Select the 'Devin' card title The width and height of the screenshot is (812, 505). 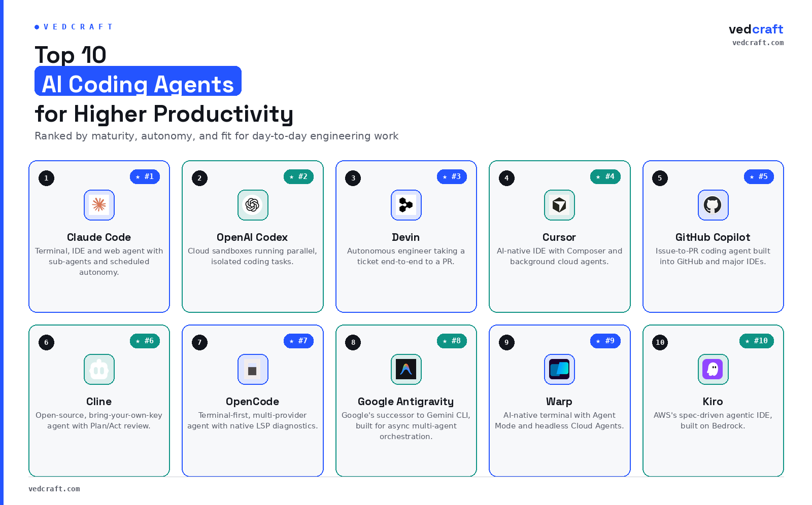click(406, 237)
